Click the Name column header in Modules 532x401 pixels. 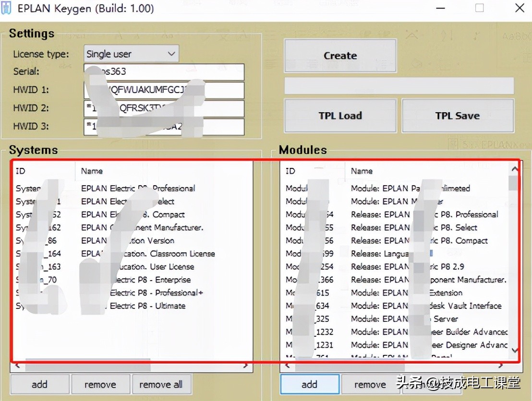pos(427,171)
